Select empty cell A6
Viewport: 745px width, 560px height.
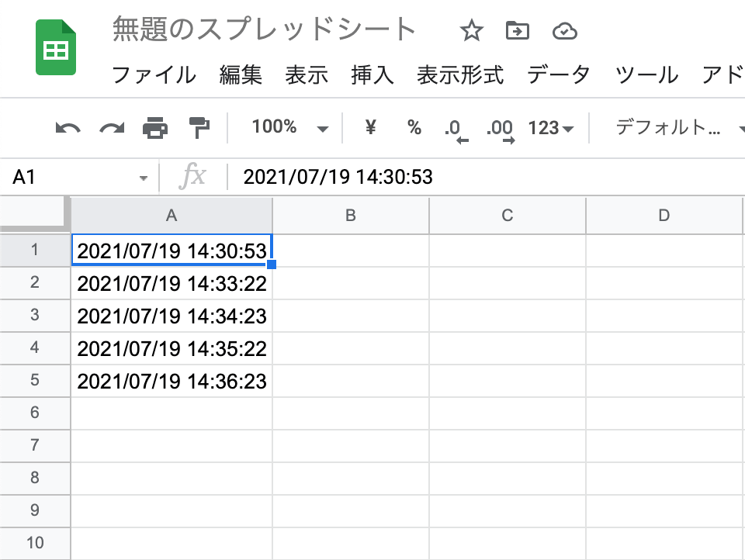(x=172, y=413)
